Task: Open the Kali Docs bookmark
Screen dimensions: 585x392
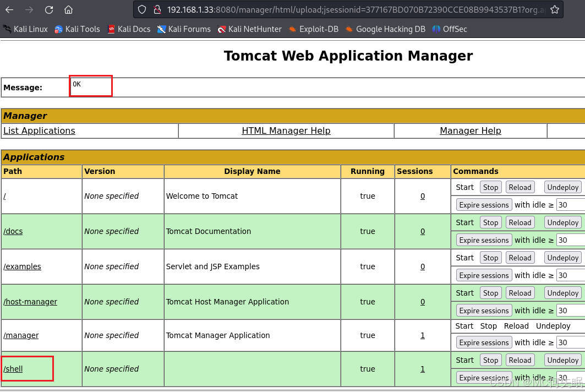Action: point(129,29)
